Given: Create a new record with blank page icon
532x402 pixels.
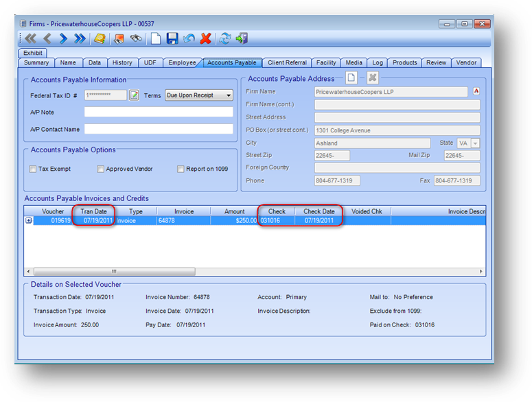Looking at the screenshot, I should [x=156, y=38].
